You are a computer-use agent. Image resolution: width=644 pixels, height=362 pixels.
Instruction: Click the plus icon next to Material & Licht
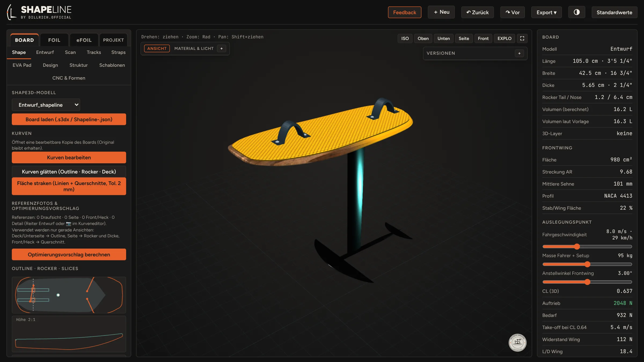(x=222, y=49)
